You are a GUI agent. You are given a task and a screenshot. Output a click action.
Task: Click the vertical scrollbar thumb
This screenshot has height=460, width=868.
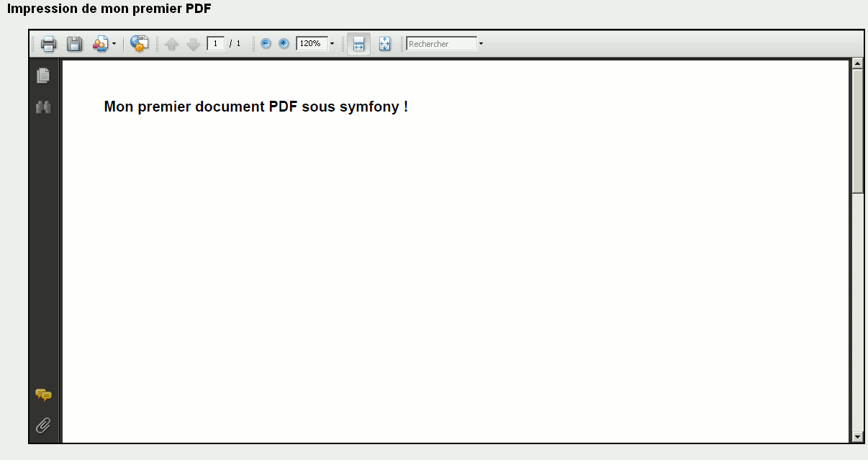[857, 130]
